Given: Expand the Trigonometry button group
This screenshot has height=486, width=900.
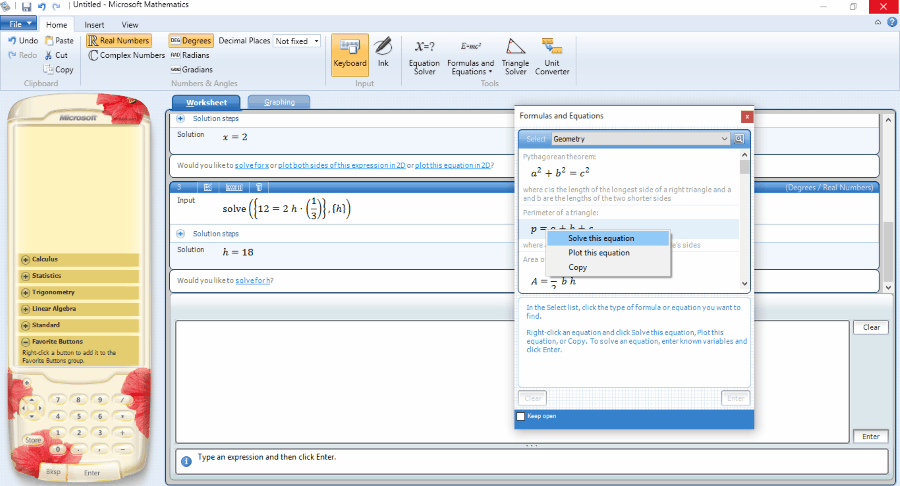Looking at the screenshot, I should (x=79, y=293).
